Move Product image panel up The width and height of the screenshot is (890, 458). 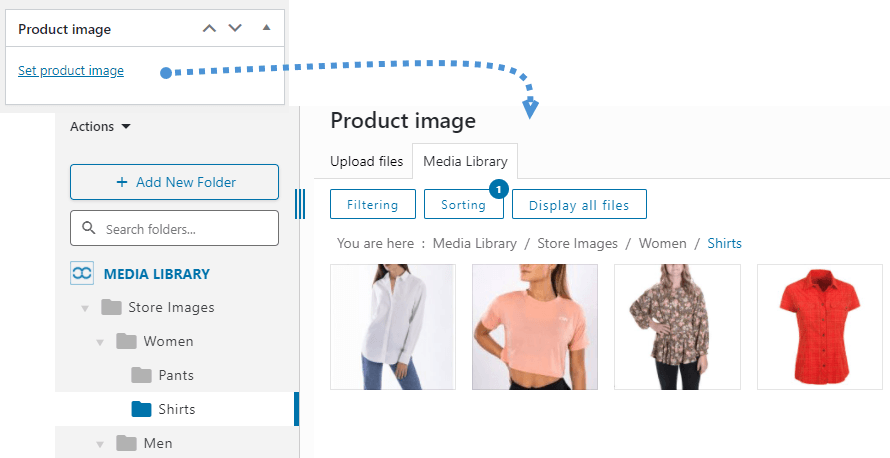pos(209,28)
